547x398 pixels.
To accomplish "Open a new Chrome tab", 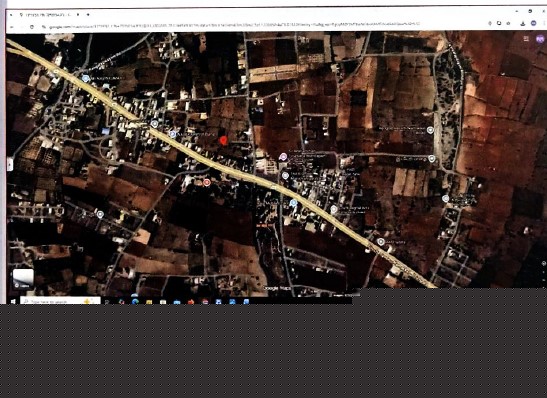I will [x=88, y=15].
